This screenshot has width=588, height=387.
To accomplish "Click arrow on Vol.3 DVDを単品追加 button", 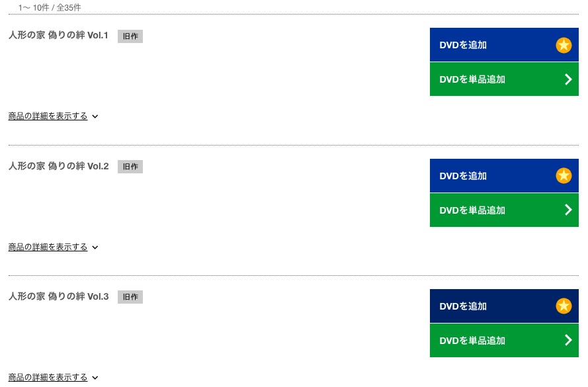I will pos(569,340).
